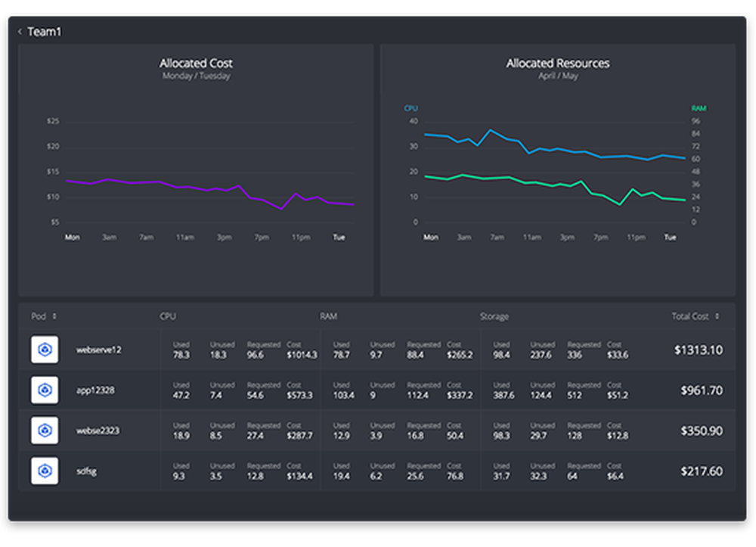Viewport: 756px width, 547px height.
Task: Click the CPU axis legend label
Action: point(411,108)
